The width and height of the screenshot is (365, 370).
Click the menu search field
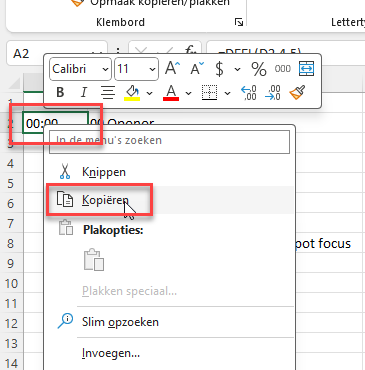169,142
